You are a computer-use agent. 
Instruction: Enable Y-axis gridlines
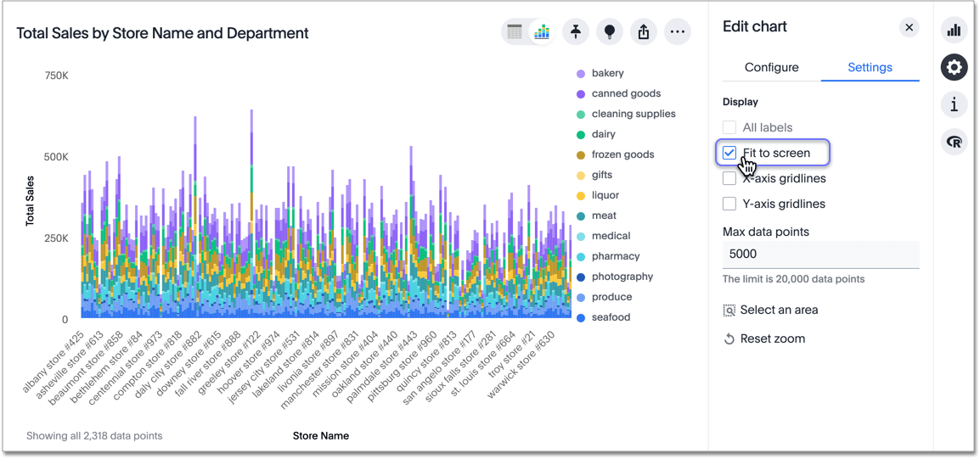[729, 204]
